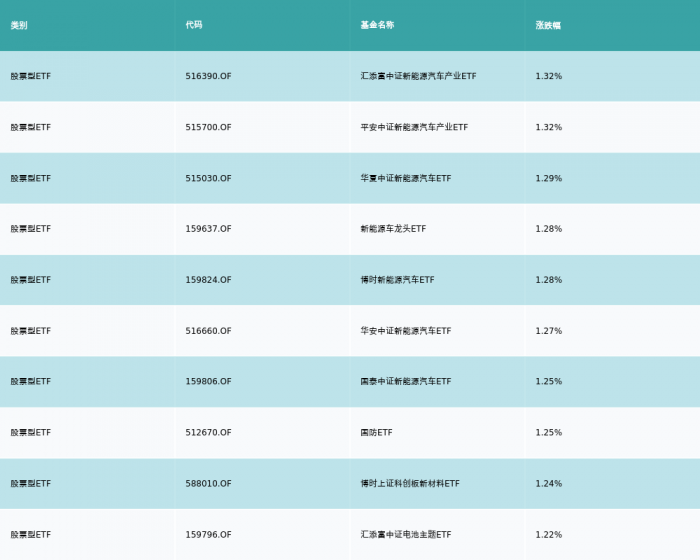700x560 pixels.
Task: Click the 类别 column header
Action: pyautogui.click(x=19, y=25)
